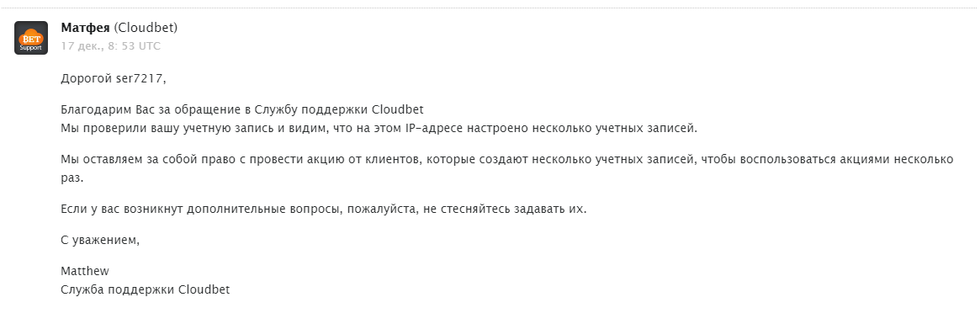Click the dotted separator line above message
The width and height of the screenshot is (980, 329).
pyautogui.click(x=490, y=8)
